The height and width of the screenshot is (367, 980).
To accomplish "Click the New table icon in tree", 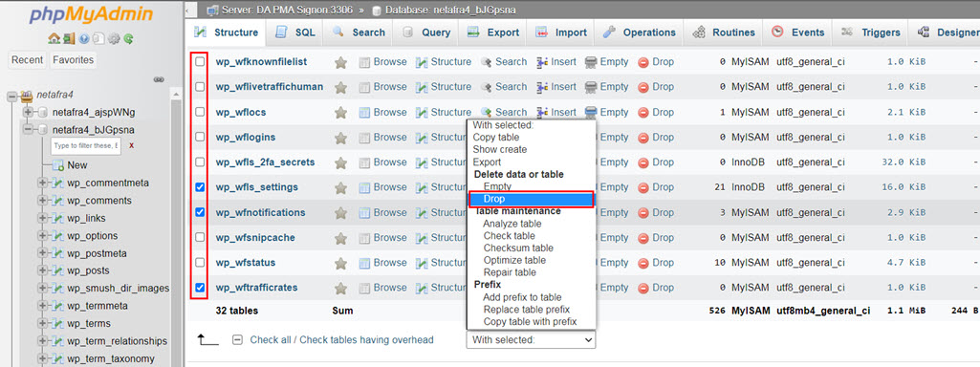I will [x=58, y=165].
